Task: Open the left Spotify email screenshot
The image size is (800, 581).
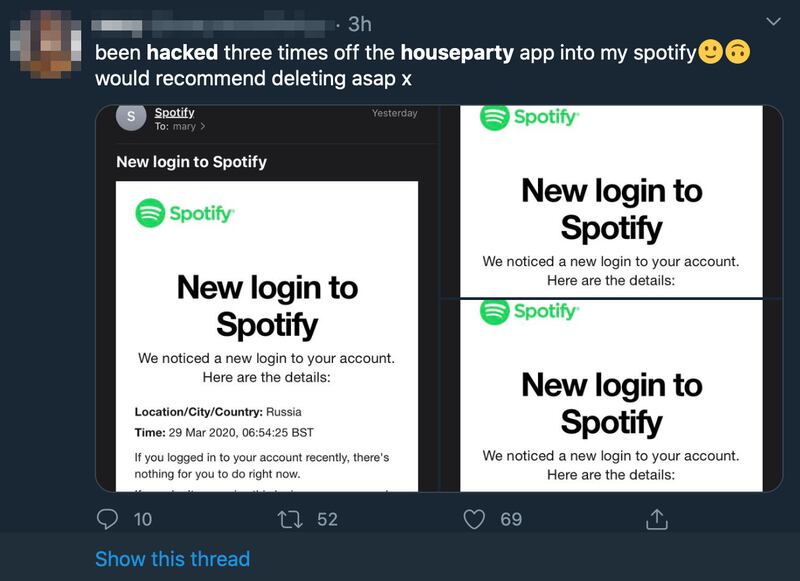Action: (267, 298)
